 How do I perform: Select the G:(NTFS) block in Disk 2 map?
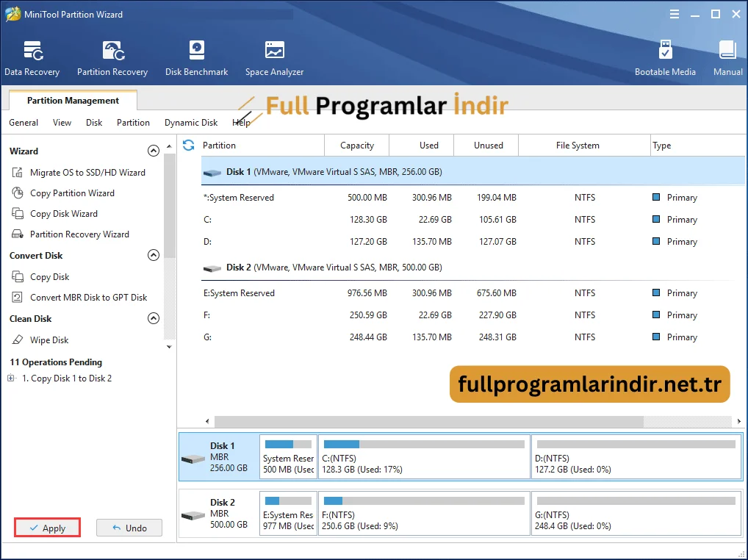click(x=636, y=513)
